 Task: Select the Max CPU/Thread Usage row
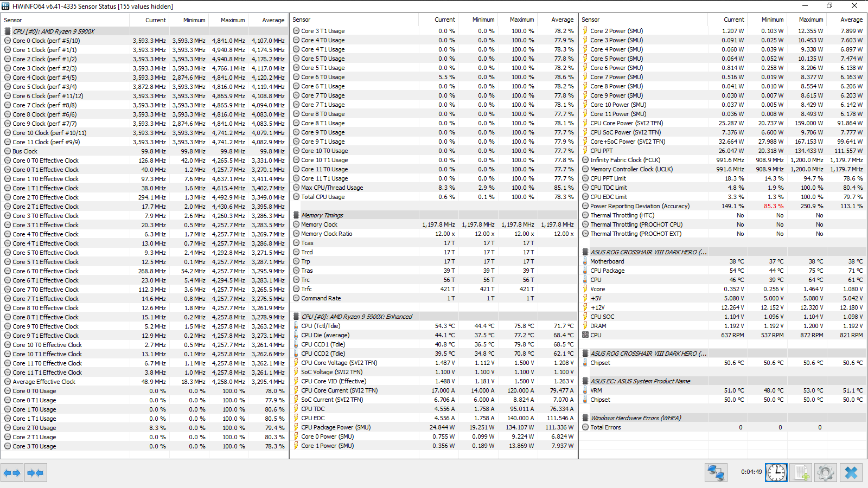434,188
